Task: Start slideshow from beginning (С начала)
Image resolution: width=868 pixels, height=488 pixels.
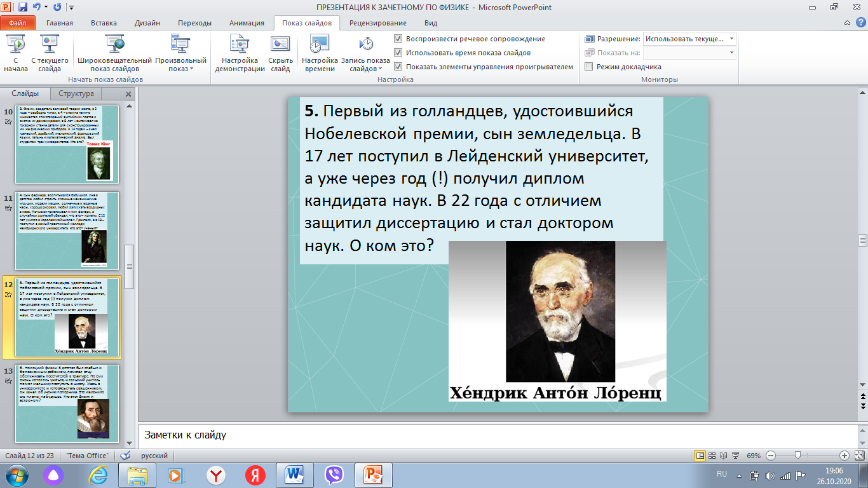Action: (x=15, y=53)
